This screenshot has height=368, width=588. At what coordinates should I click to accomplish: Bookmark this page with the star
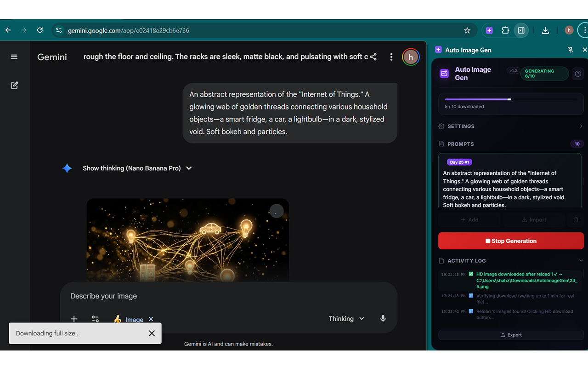tap(467, 30)
